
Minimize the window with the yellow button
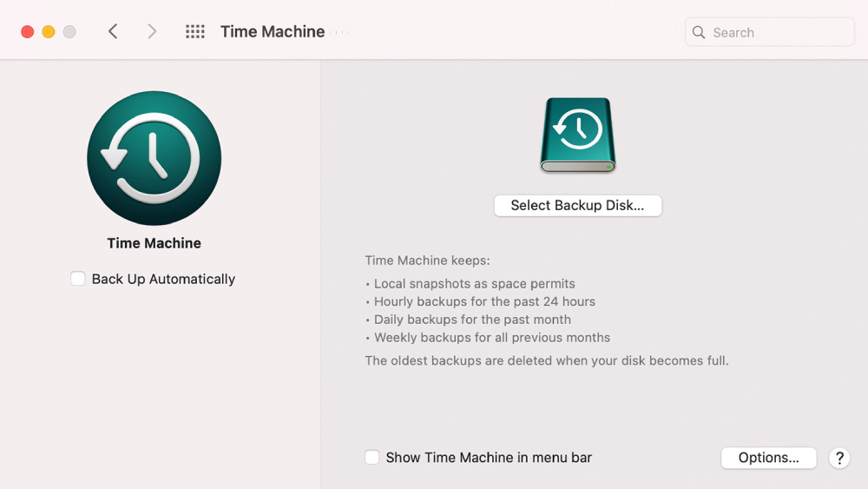(x=49, y=32)
